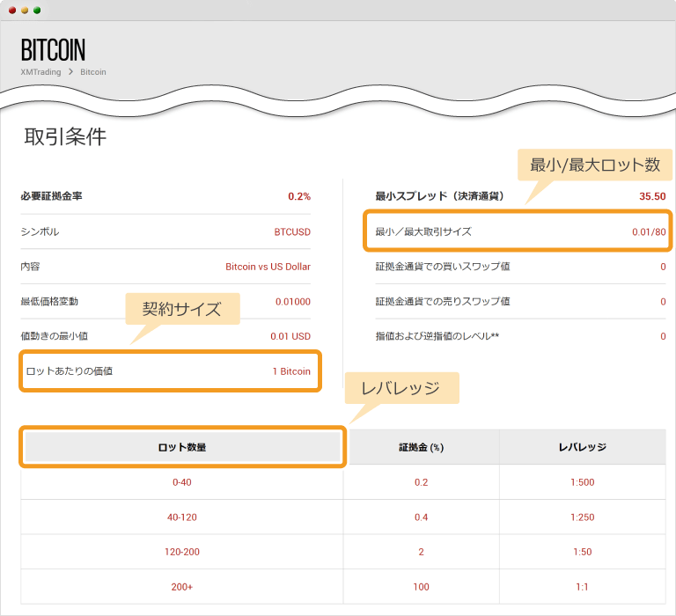The height and width of the screenshot is (616, 676).
Task: Click the 1:50 leverage cell
Action: coord(583,552)
